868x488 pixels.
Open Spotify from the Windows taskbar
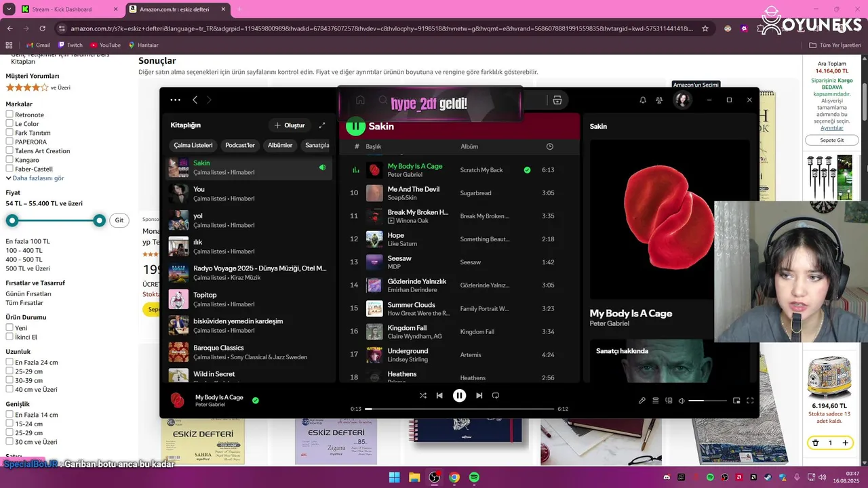pyautogui.click(x=474, y=477)
